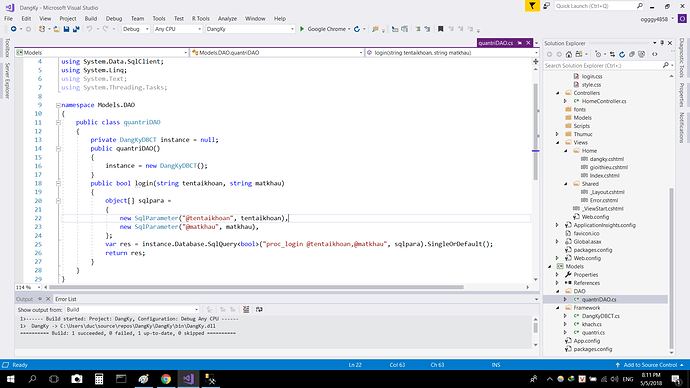
Task: Open the DangKy startup project dropdown
Action: coord(250,29)
